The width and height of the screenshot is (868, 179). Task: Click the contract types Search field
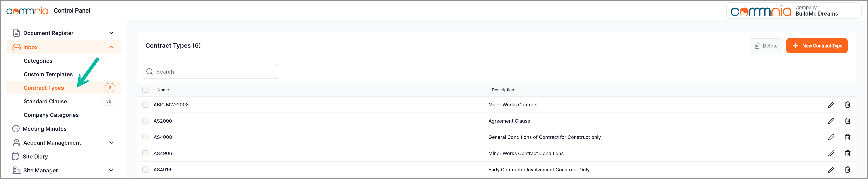click(x=210, y=71)
